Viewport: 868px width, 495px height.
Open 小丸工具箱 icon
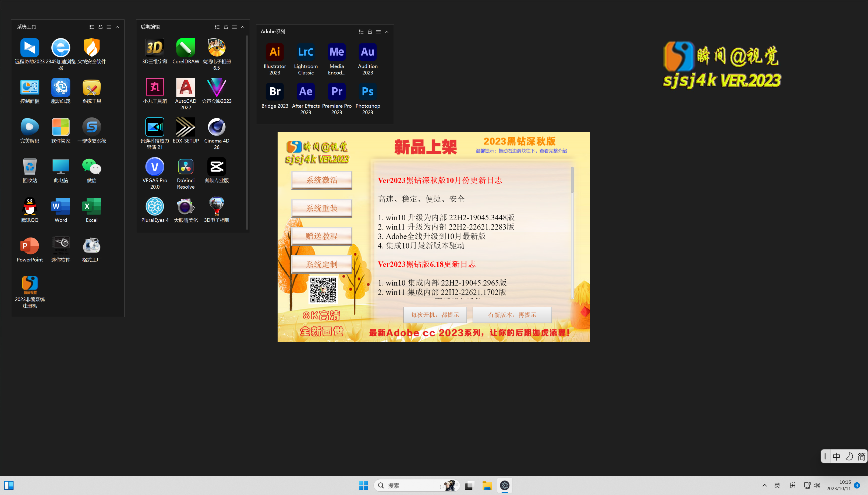point(155,91)
